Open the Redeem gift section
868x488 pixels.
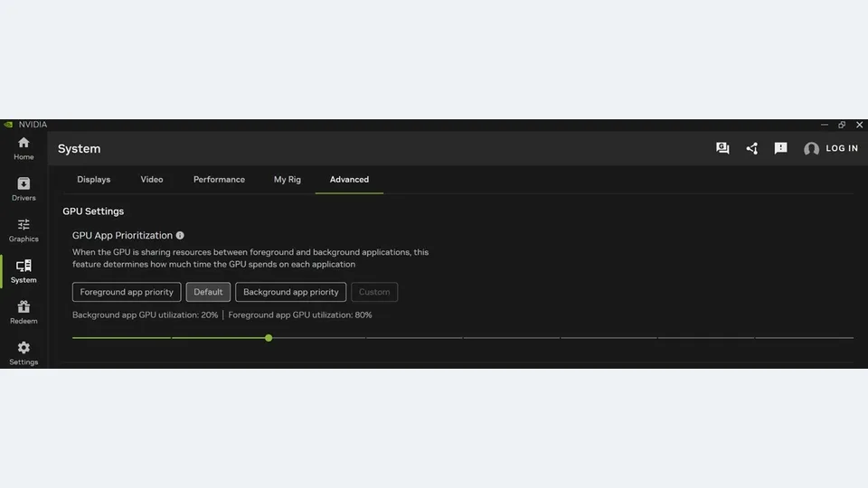[x=24, y=312]
